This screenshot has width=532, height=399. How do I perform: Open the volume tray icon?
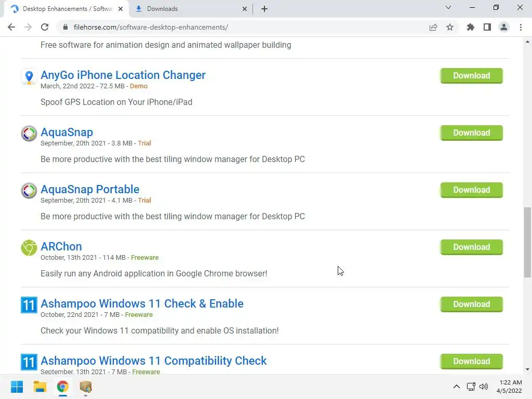pyautogui.click(x=484, y=387)
